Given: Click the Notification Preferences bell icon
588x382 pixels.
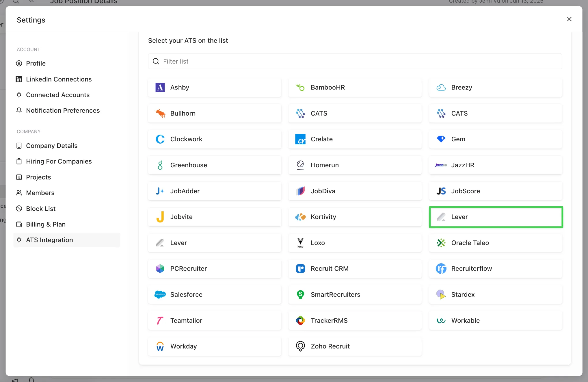Looking at the screenshot, I should [19, 110].
